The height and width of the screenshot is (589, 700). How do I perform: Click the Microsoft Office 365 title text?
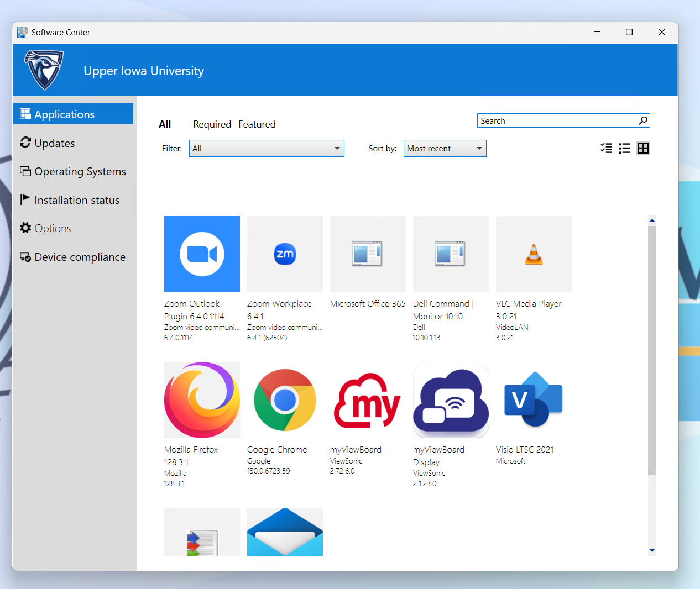pos(368,304)
